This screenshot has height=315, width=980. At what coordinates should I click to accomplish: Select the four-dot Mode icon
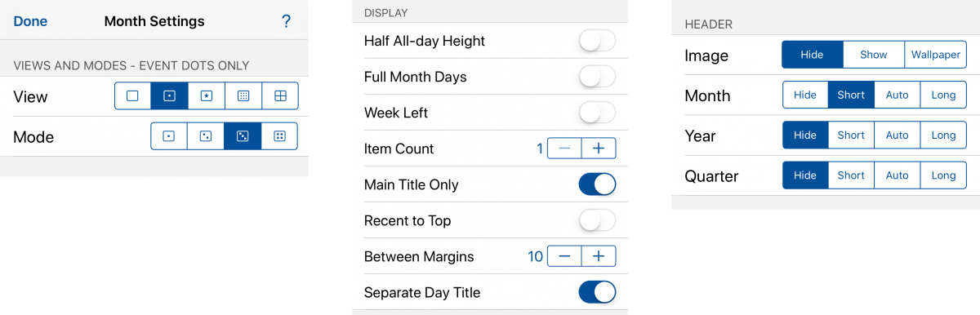click(279, 136)
